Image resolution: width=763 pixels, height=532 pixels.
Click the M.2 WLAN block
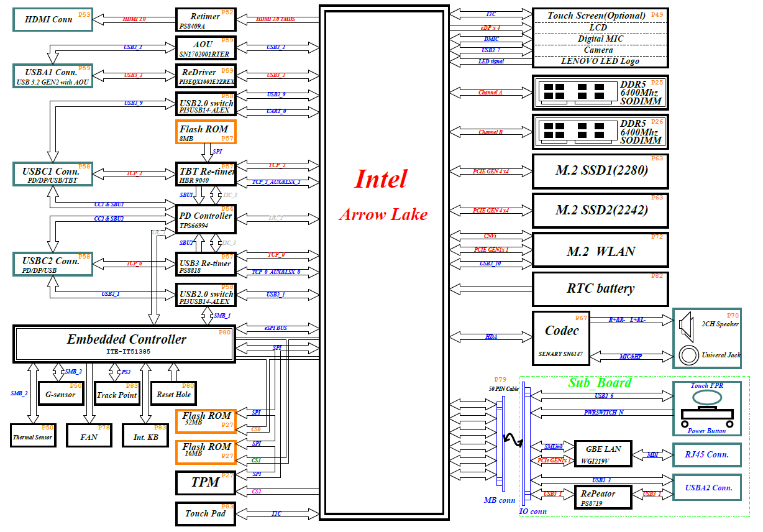(x=600, y=250)
